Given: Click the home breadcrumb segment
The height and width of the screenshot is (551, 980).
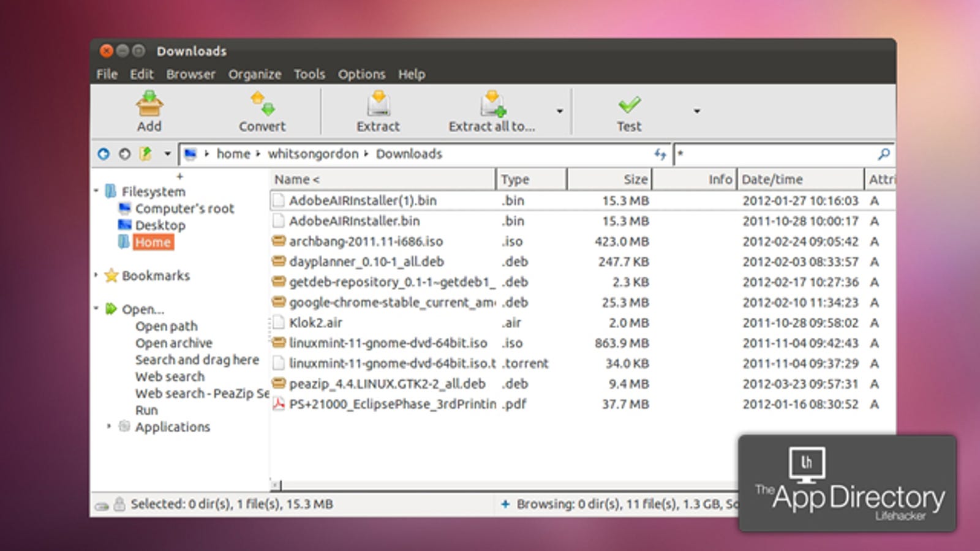Looking at the screenshot, I should pyautogui.click(x=233, y=154).
